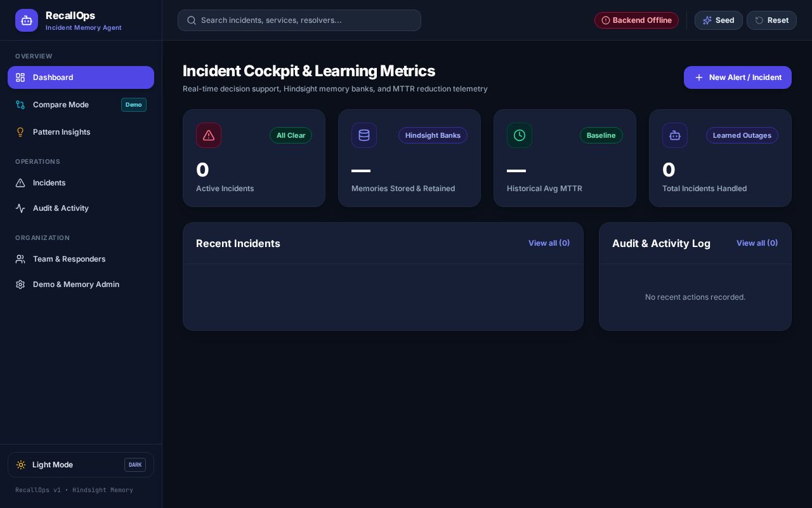Open Demo & Memory Admin
The width and height of the screenshot is (812, 508).
[x=81, y=284]
